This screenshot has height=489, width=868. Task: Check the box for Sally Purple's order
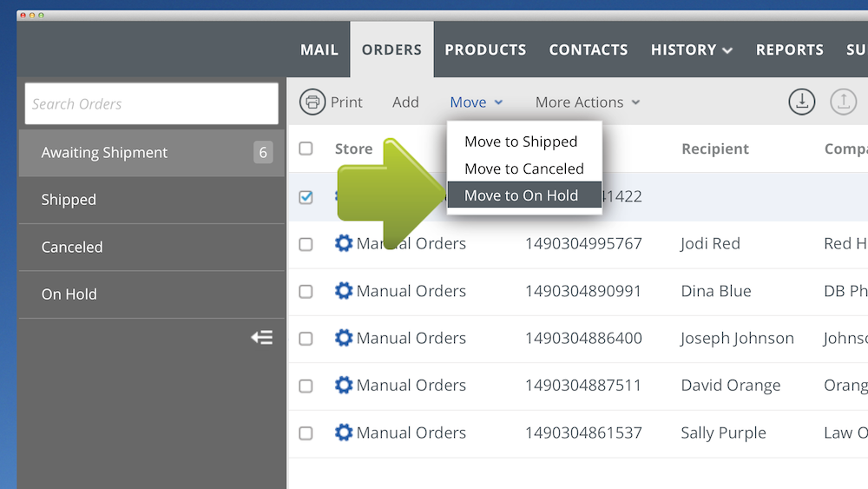306,433
